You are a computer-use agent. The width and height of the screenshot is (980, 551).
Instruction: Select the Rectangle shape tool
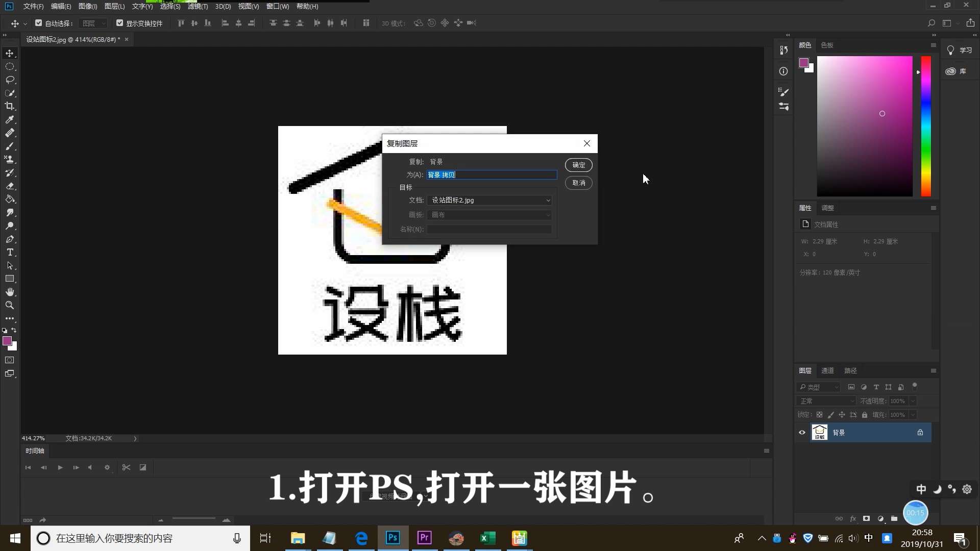click(10, 279)
